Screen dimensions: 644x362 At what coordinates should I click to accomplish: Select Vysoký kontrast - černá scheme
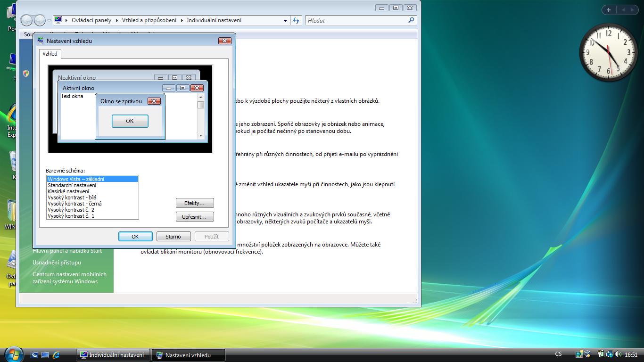pos(92,204)
